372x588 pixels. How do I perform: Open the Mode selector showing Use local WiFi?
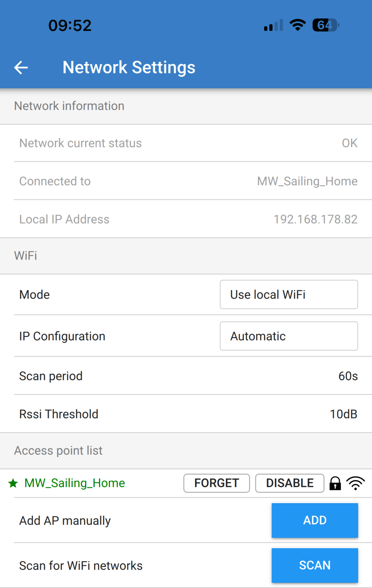coord(289,295)
